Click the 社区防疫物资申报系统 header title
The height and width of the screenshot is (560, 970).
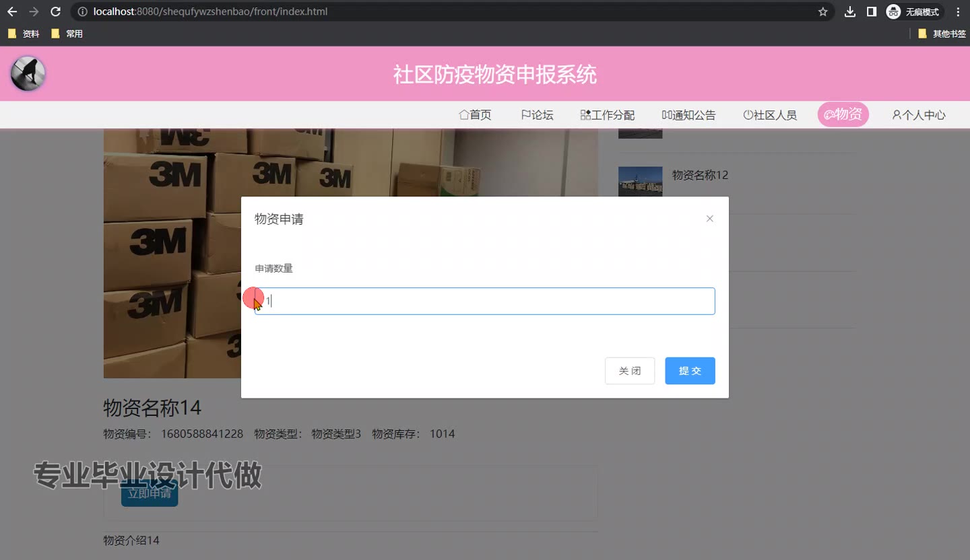(x=495, y=74)
